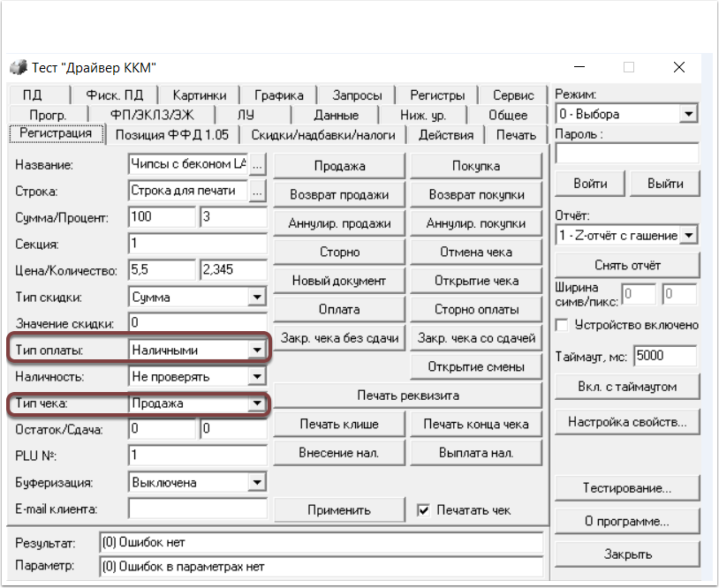Image resolution: width=719 pixels, height=588 pixels.
Task: Select the Печать tab
Action: click(x=516, y=135)
